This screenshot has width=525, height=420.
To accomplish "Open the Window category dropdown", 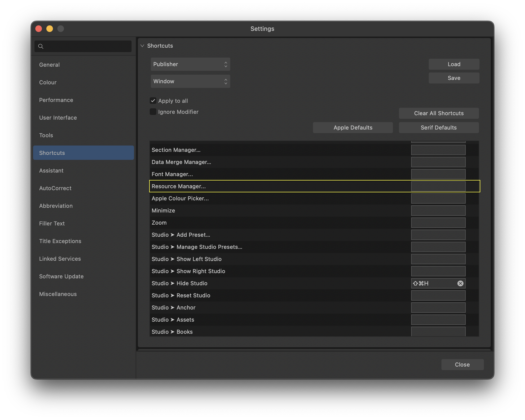I will pos(190,81).
